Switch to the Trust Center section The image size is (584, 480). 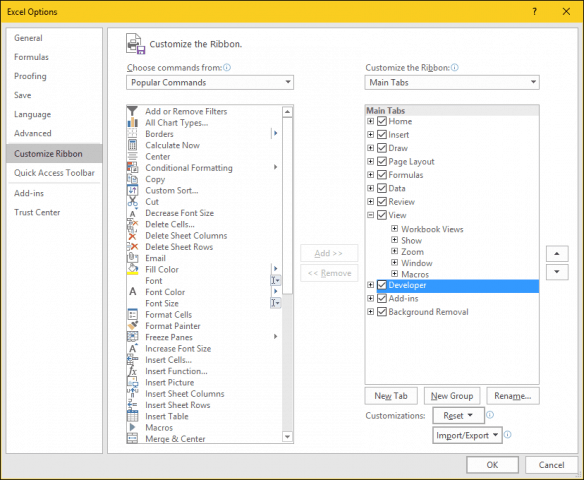point(37,212)
